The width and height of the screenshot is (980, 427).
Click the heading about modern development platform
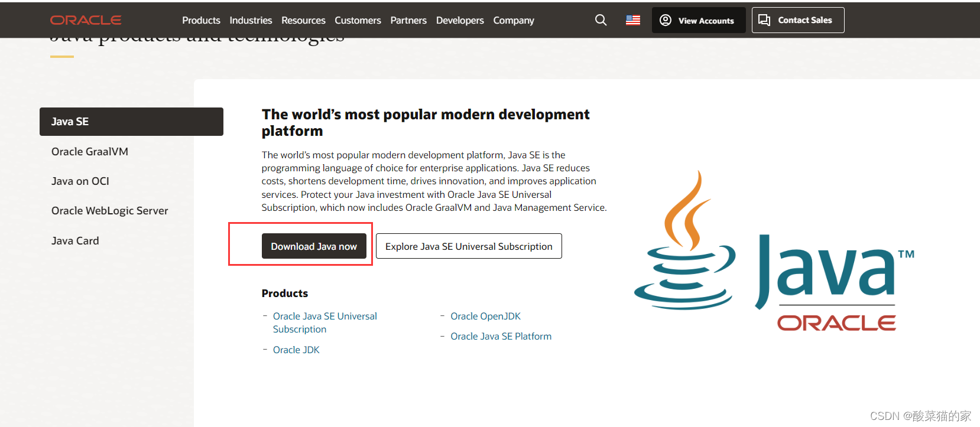click(426, 122)
